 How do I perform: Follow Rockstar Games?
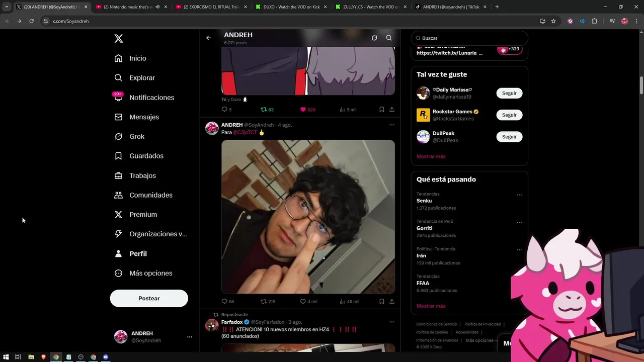(x=509, y=115)
